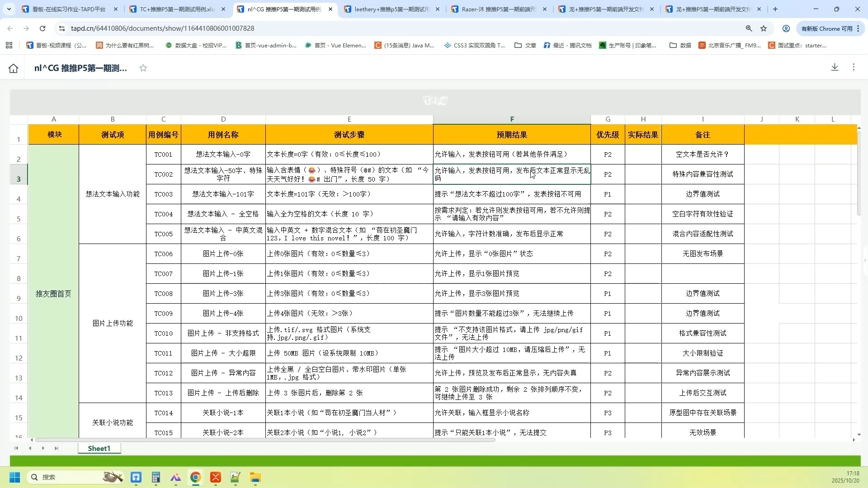Open the Chrome profile avatar
The image size is (868, 488).
(x=786, y=28)
